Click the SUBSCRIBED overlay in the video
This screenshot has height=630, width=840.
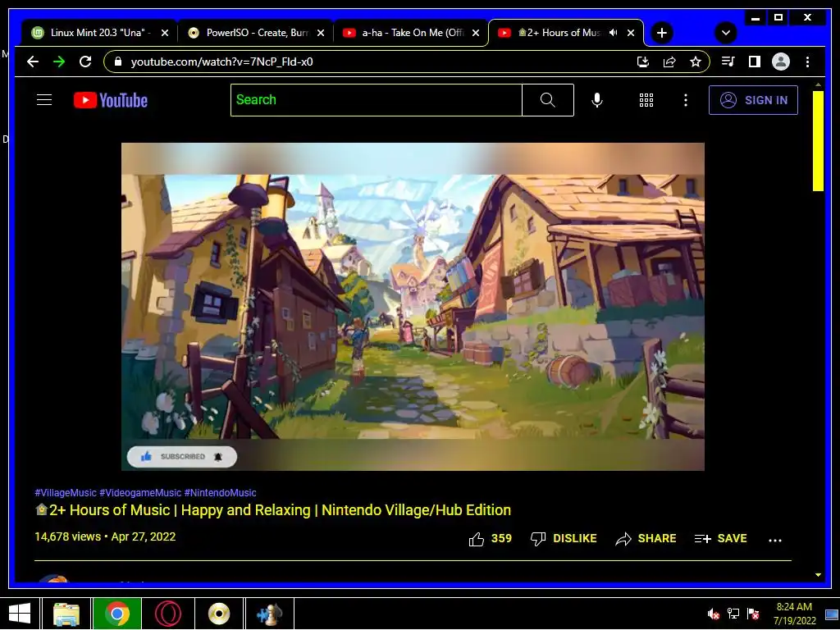(182, 456)
